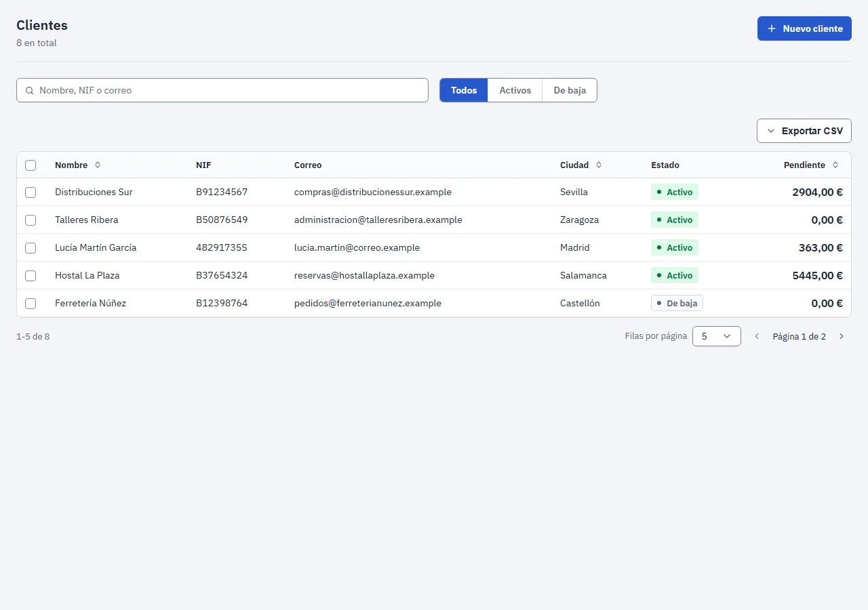Screen dimensions: 868x610
Task: Click pending amount 2904,00 €
Action: pyautogui.click(x=817, y=192)
